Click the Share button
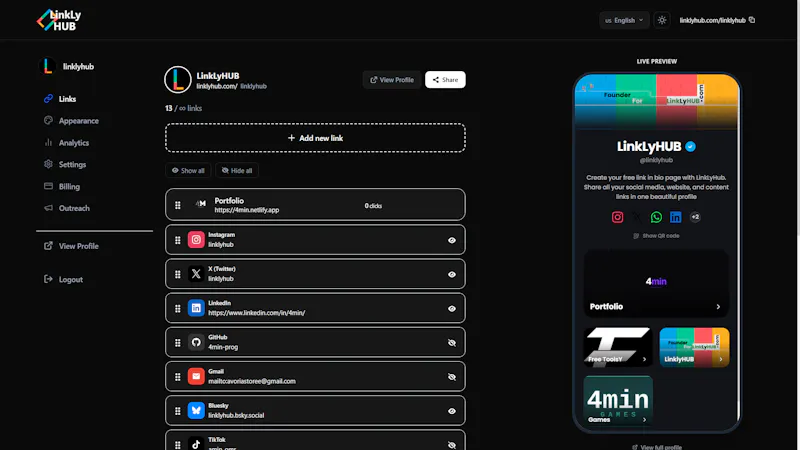This screenshot has height=450, width=800. (x=445, y=80)
